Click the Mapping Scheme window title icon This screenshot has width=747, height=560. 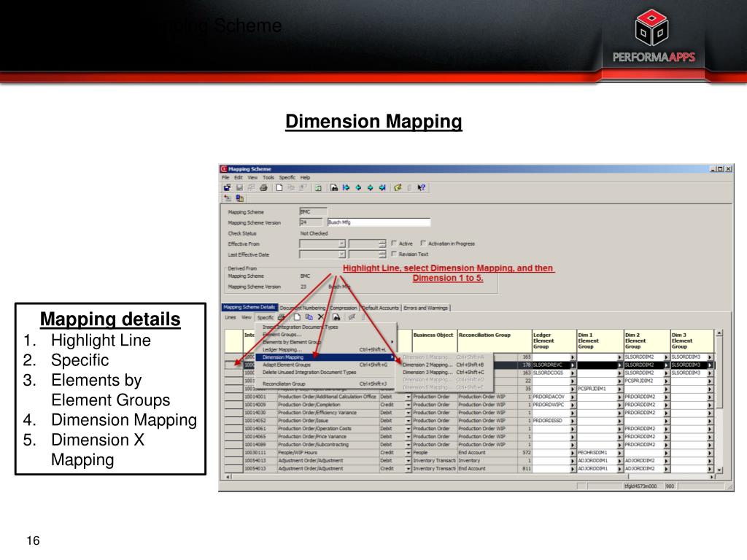point(223,169)
